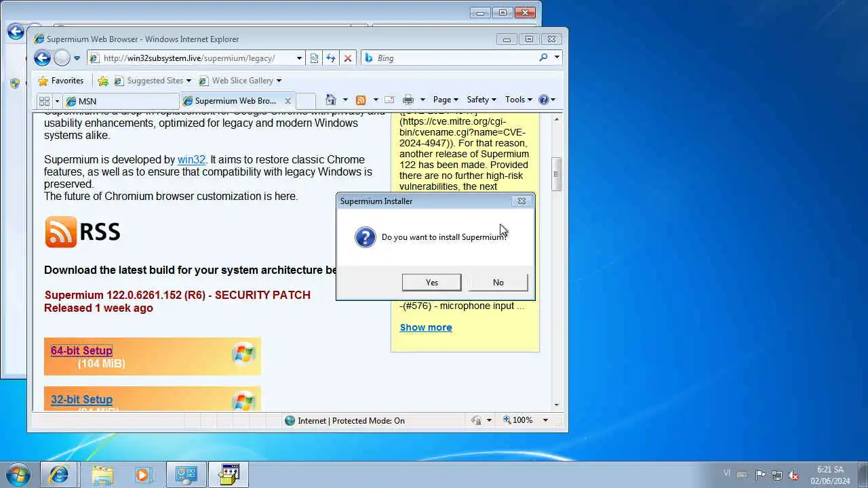
Task: Click the muted volume tray icon
Action: [x=793, y=475]
